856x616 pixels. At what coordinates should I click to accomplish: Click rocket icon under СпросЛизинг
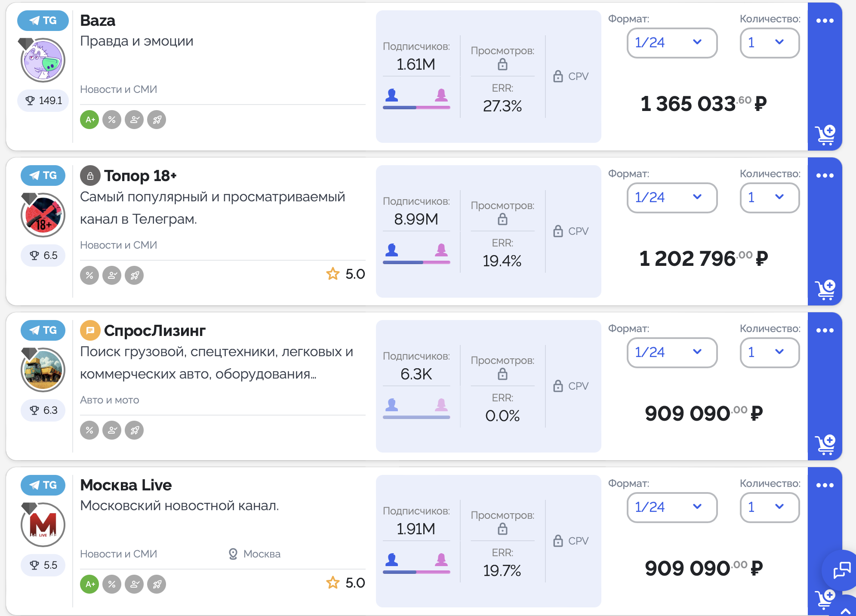(x=134, y=430)
